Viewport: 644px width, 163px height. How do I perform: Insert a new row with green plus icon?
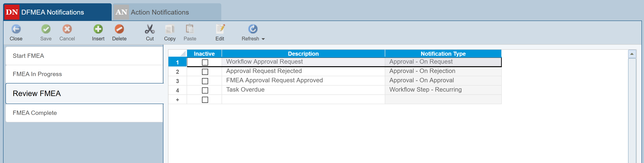pos(98,29)
